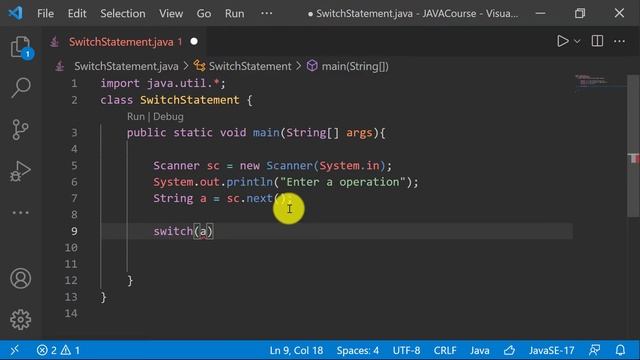Open the remote window indicator
The image size is (640, 360).
(x=15, y=350)
